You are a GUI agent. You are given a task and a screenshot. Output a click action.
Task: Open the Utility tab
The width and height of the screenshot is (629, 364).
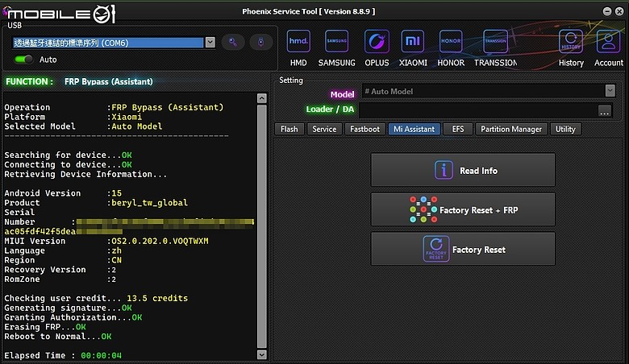(x=565, y=129)
